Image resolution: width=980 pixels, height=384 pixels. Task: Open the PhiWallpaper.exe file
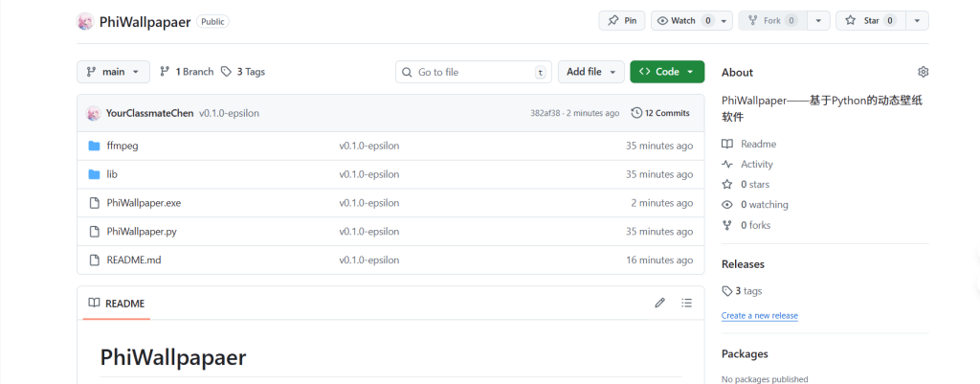point(144,203)
